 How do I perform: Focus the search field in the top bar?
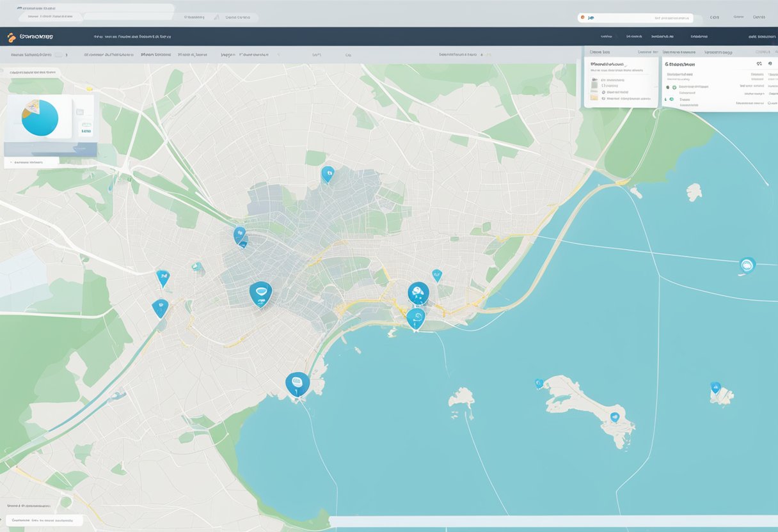[635, 18]
